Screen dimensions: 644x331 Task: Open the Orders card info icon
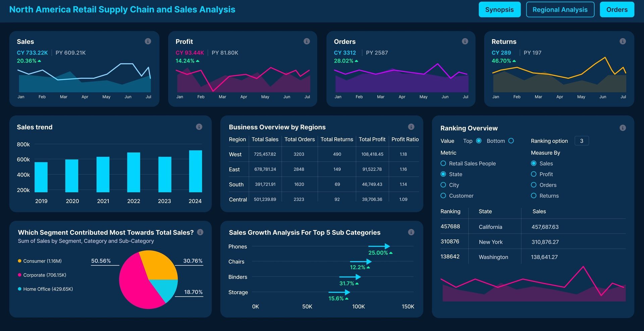point(465,41)
